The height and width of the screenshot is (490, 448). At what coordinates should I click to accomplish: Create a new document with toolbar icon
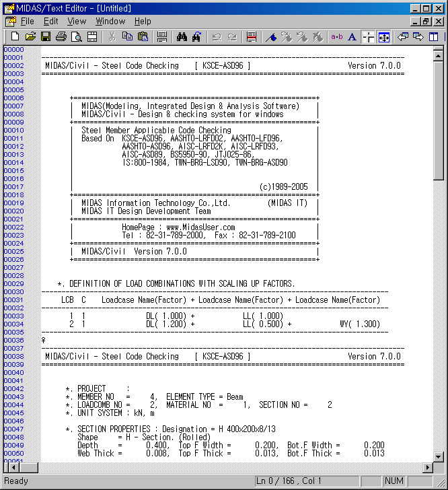tap(15, 37)
